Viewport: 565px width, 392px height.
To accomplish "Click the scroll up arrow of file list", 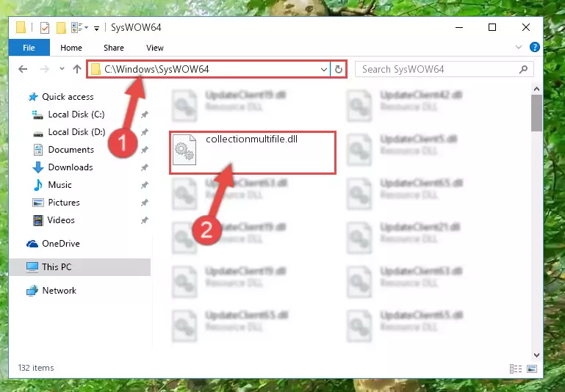I will [536, 89].
